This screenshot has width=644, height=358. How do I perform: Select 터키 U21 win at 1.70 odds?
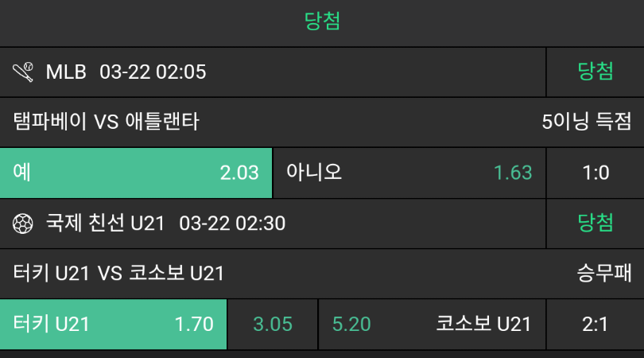pyautogui.click(x=114, y=324)
